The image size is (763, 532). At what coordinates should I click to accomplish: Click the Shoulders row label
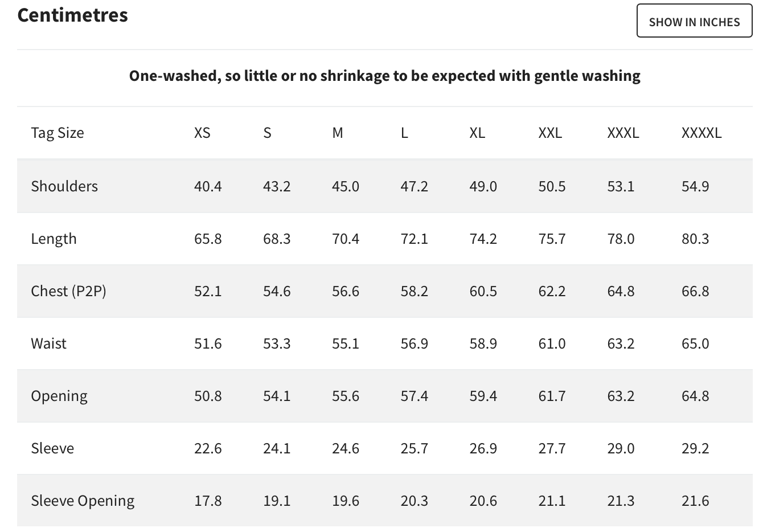point(64,186)
